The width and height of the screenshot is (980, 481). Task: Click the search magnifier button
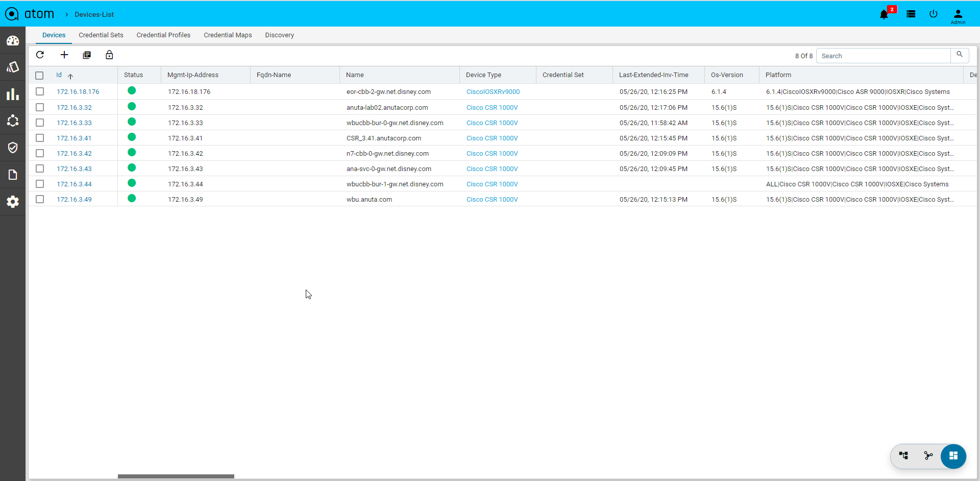960,55
